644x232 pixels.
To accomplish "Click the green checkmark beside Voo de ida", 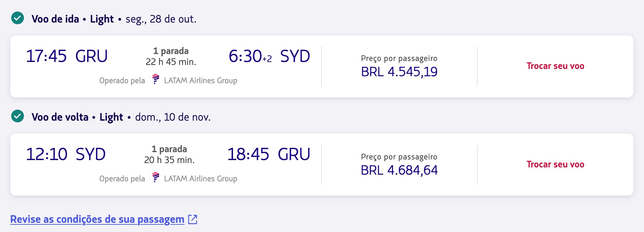I will click(18, 18).
